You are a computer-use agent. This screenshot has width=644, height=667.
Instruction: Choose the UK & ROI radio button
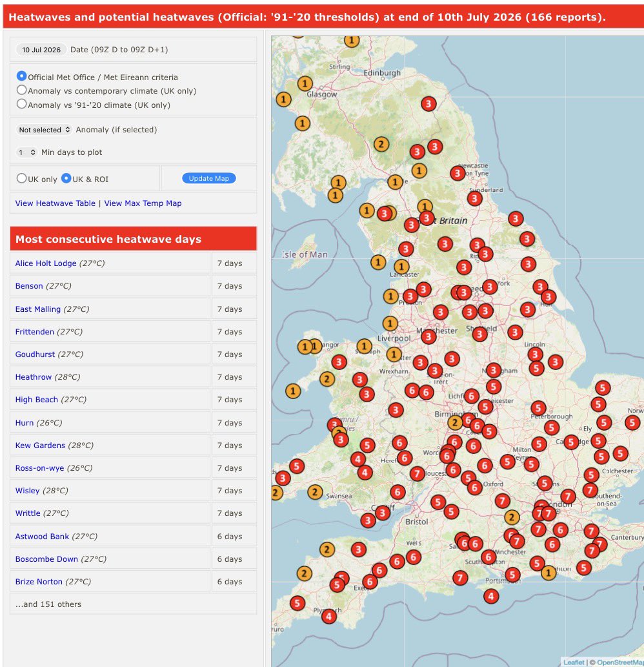[x=66, y=178]
